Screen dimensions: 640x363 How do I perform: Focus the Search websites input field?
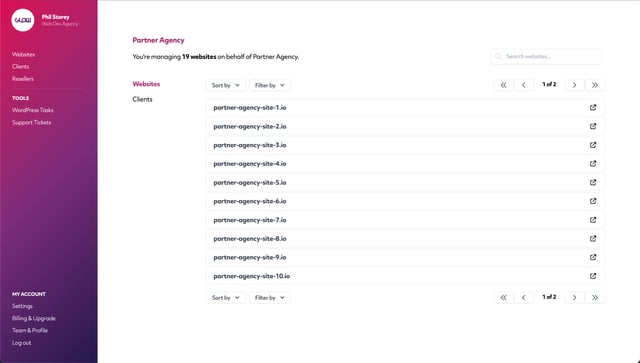click(546, 56)
